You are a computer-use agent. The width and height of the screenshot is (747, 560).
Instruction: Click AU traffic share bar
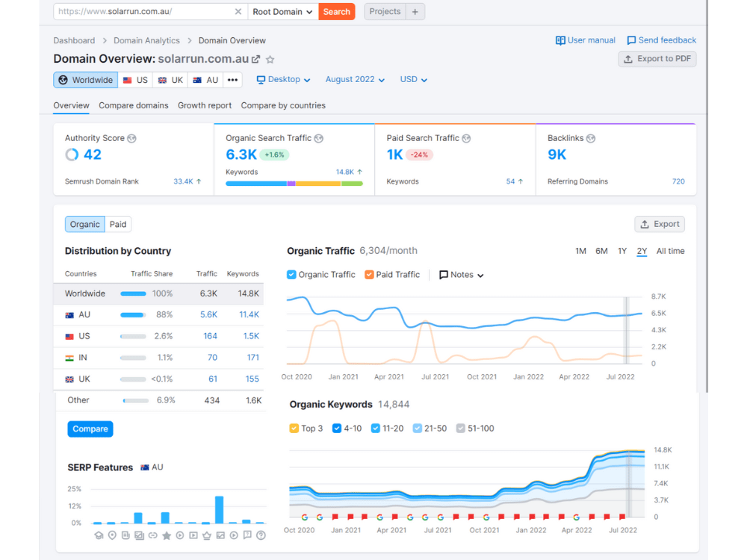point(133,315)
